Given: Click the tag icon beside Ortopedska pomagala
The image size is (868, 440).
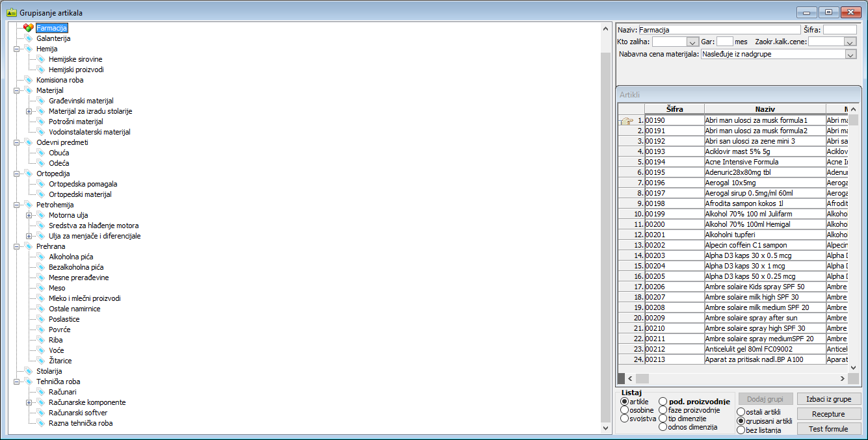Looking at the screenshot, I should [41, 184].
